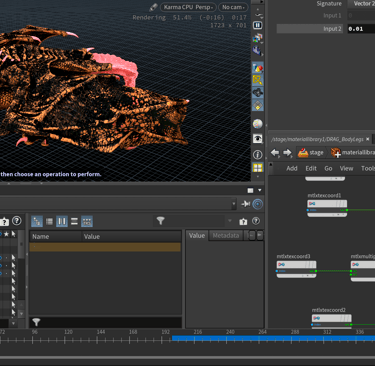This screenshot has width=375, height=366.
Task: Sort by the Name column header
Action: pos(55,236)
